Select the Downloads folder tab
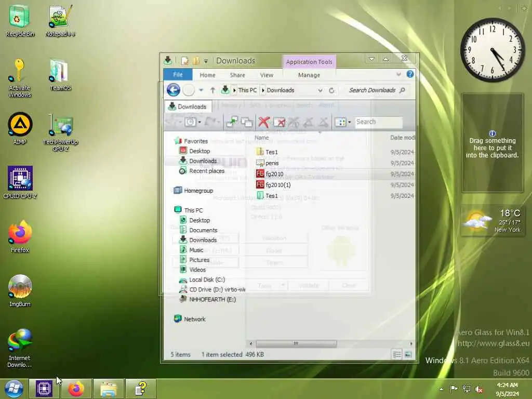 click(188, 106)
